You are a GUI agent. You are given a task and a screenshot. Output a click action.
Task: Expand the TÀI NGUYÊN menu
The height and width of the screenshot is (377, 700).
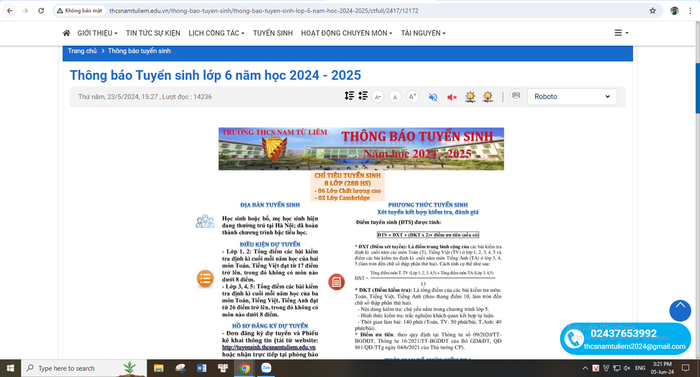(x=423, y=33)
